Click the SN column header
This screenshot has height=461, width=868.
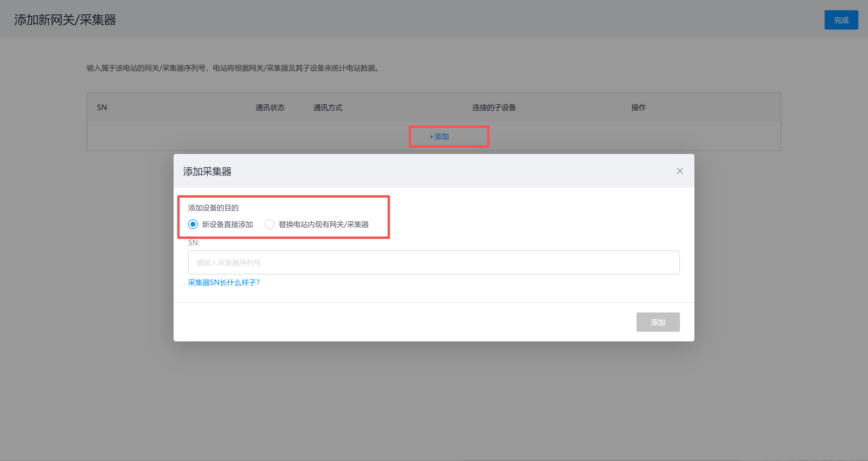click(102, 107)
